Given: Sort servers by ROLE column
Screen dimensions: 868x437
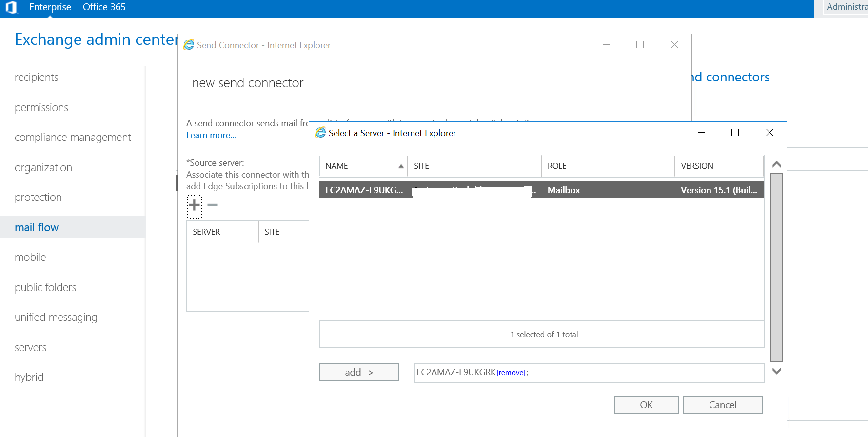Looking at the screenshot, I should 608,166.
